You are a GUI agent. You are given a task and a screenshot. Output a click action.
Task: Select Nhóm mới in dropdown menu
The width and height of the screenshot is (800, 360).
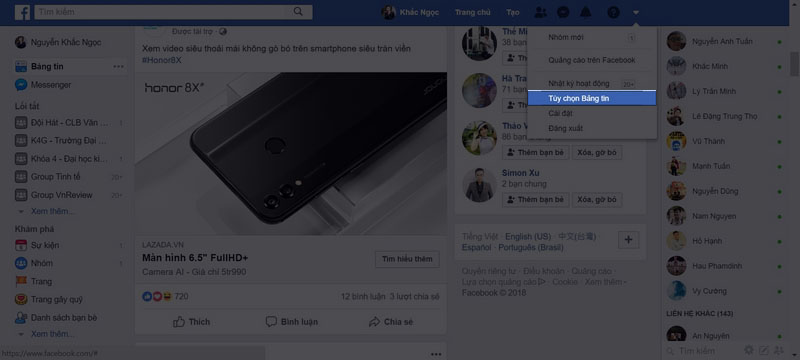[x=591, y=37]
